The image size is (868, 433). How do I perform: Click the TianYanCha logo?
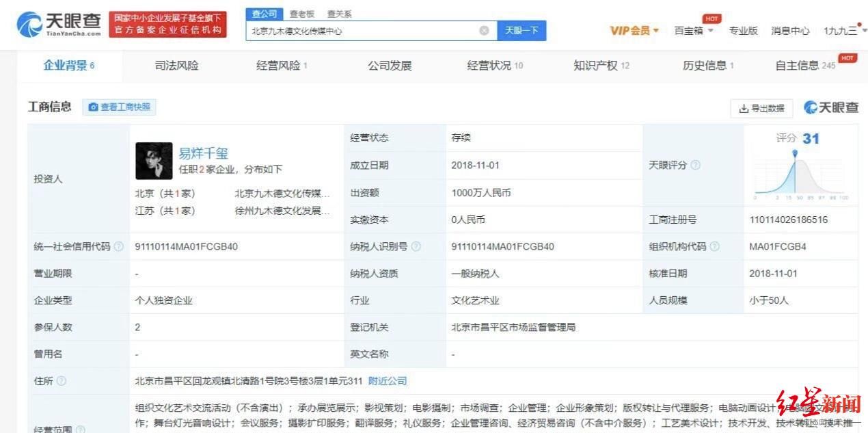pos(59,24)
